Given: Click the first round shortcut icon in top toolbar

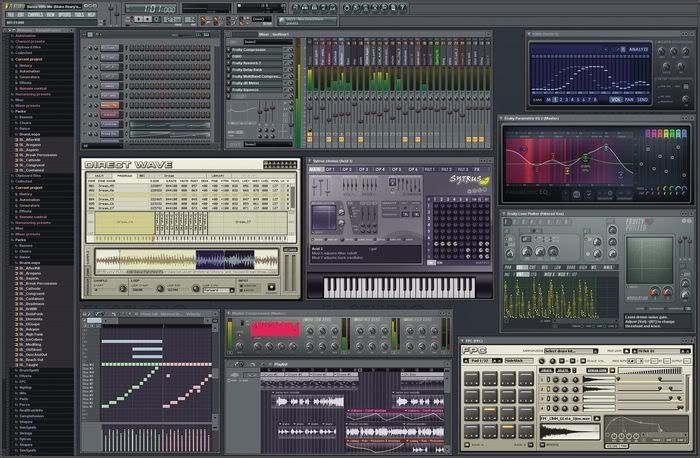Looking at the screenshot, I should point(296,7).
